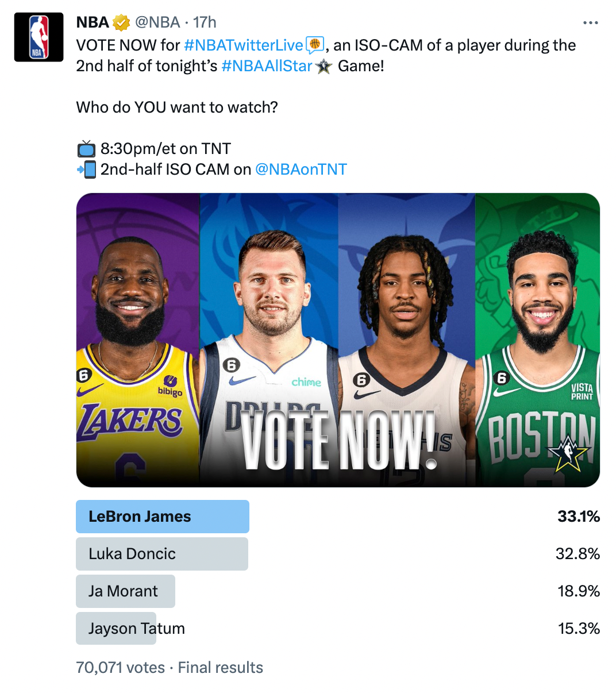This screenshot has width=616, height=693.
Task: Click the gold verified badge
Action: (121, 23)
